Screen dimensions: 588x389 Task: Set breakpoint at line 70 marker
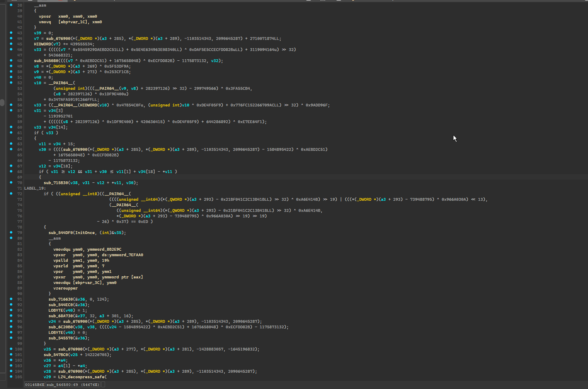11,182
